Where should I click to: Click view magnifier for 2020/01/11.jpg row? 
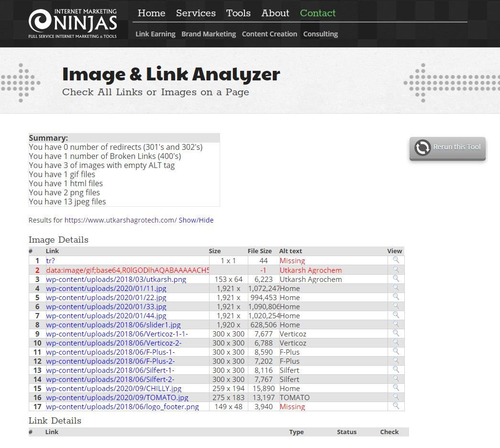[x=396, y=288]
